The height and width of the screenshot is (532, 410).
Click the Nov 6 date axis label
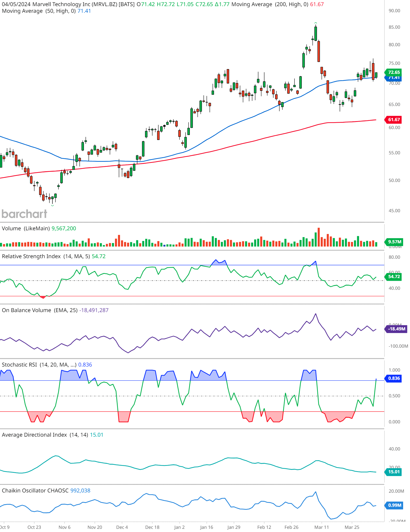[x=65, y=527]
